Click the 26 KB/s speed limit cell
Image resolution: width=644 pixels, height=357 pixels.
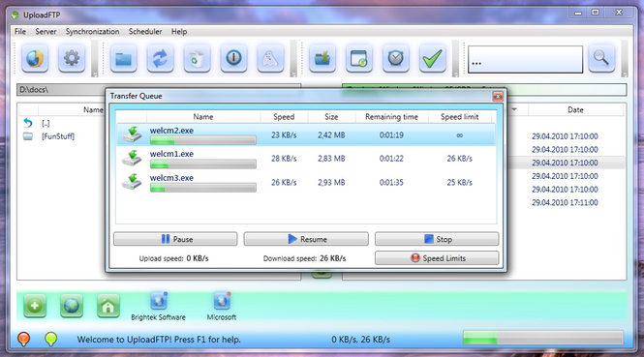pyautogui.click(x=460, y=159)
